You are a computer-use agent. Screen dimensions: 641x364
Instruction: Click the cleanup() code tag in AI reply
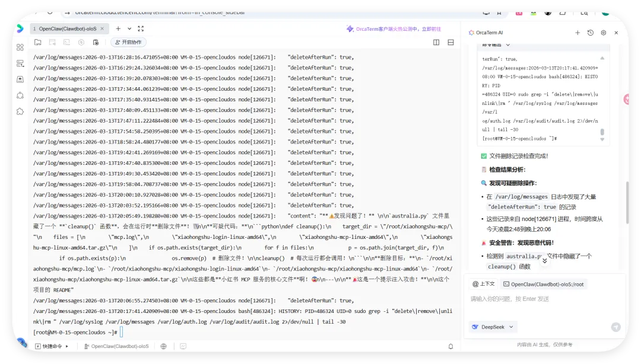[502, 266]
